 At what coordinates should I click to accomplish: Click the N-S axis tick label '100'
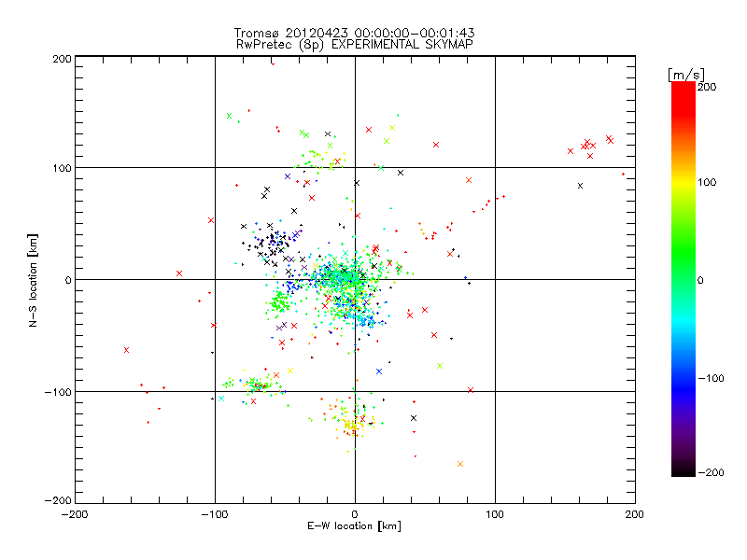[x=62, y=168]
